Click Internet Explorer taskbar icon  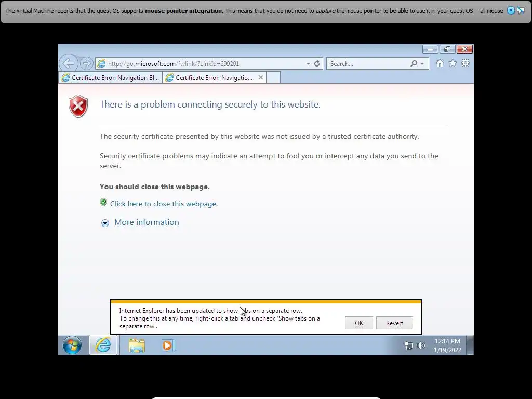[x=103, y=345]
